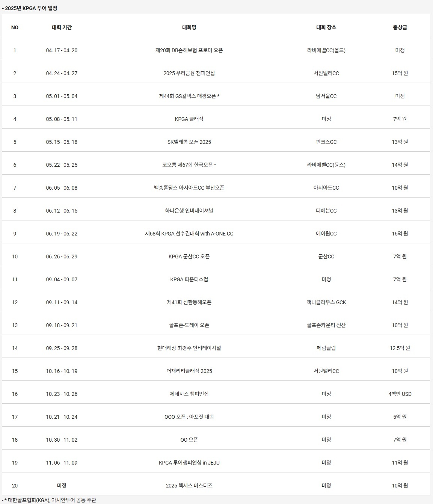Click the "대회 장소" column header
433x504 pixels.
coord(326,27)
